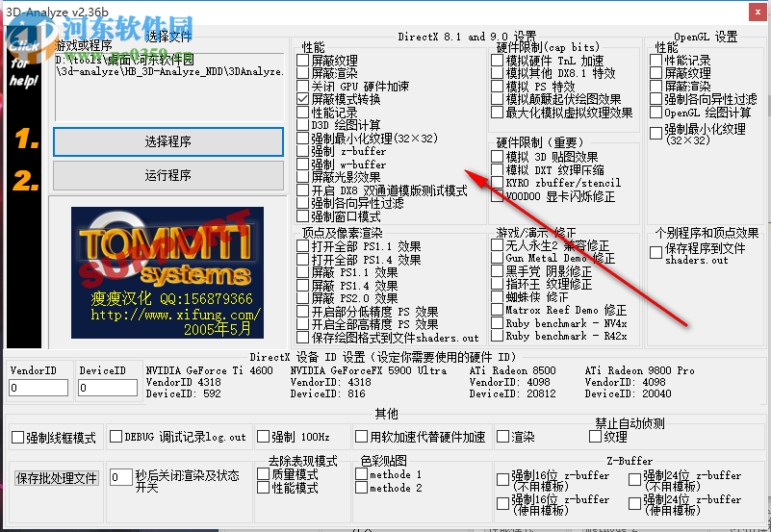
Task: Open the TOMMTI systems logo banner
Action: [x=167, y=272]
